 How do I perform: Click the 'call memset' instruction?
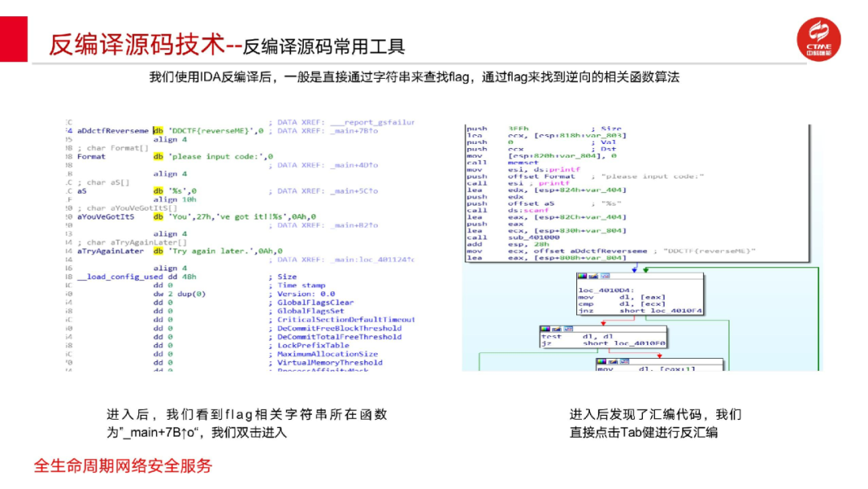(x=502, y=162)
